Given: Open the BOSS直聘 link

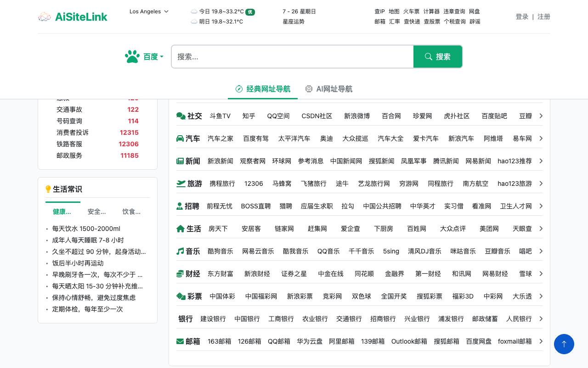Looking at the screenshot, I should pyautogui.click(x=256, y=206).
